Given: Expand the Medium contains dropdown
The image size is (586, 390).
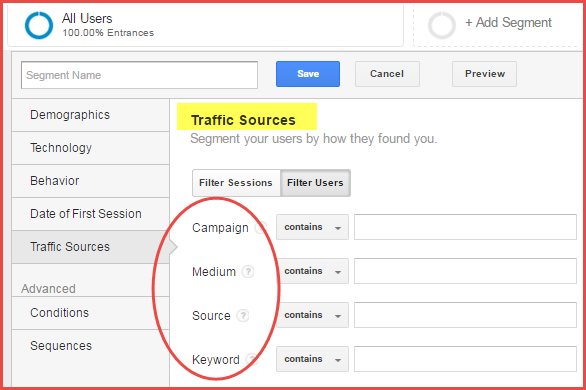Looking at the screenshot, I should pos(312,271).
